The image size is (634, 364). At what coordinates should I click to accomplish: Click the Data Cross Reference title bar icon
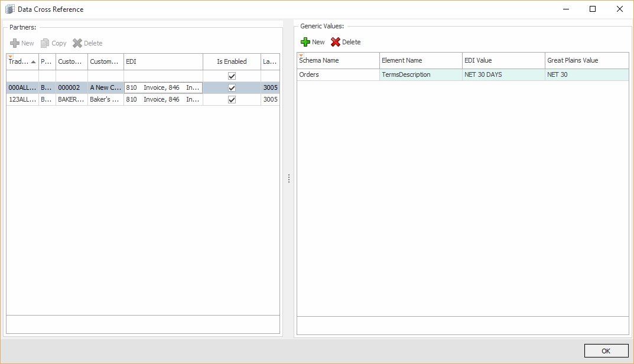(x=10, y=9)
